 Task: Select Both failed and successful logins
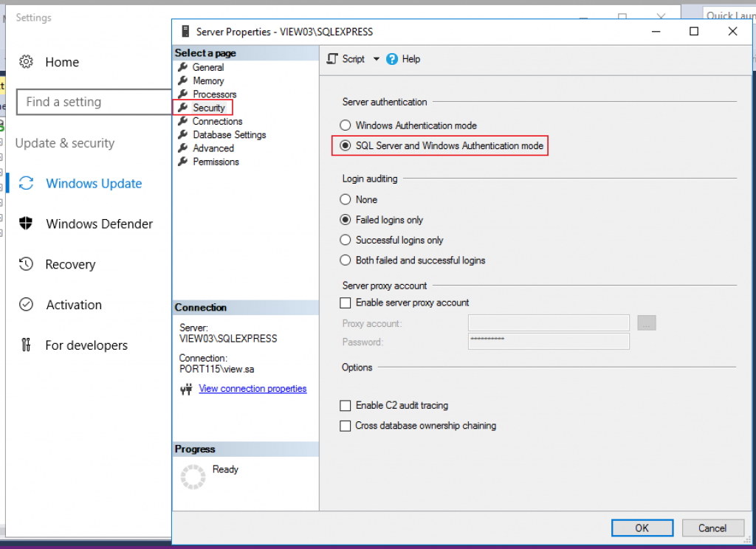pos(346,260)
